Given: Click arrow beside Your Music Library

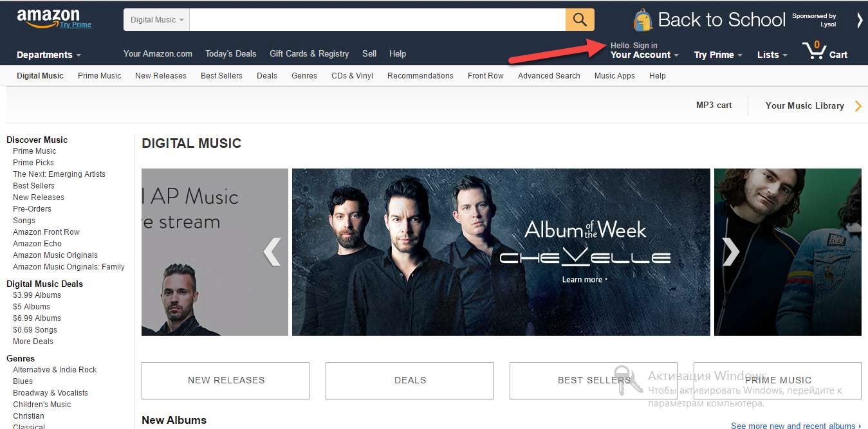Looking at the screenshot, I should click(858, 106).
